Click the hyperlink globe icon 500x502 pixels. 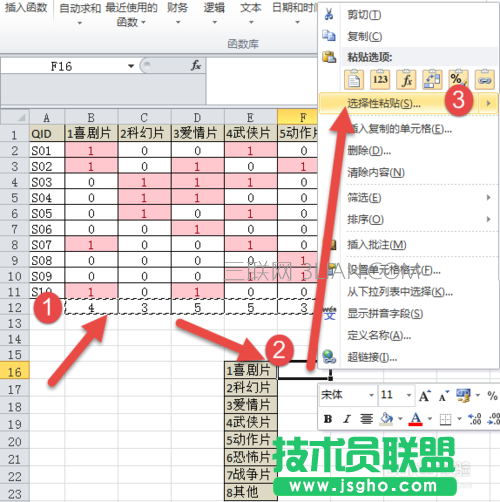click(329, 357)
